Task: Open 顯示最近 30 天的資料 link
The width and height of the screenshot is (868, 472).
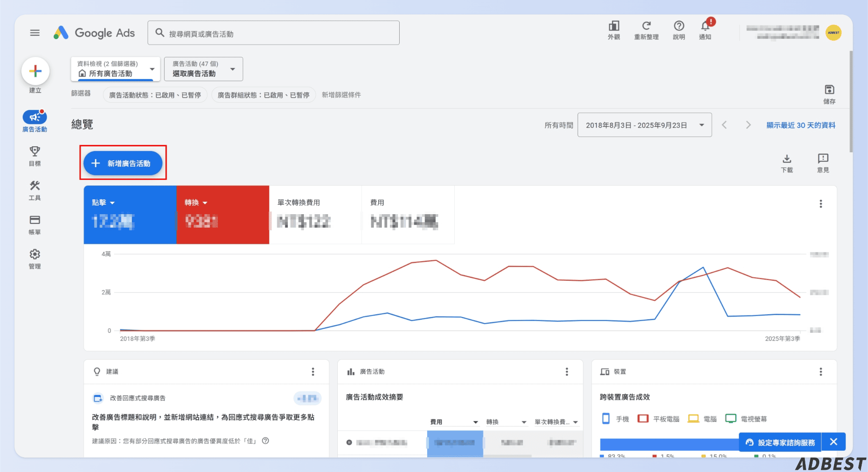Action: pyautogui.click(x=800, y=125)
